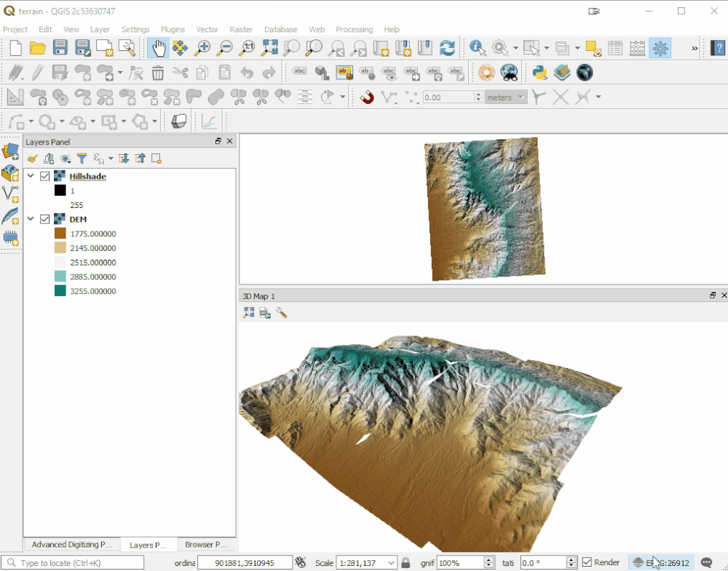Click the rotation 0.0 ° field
728x571 pixels.
pyautogui.click(x=543, y=563)
